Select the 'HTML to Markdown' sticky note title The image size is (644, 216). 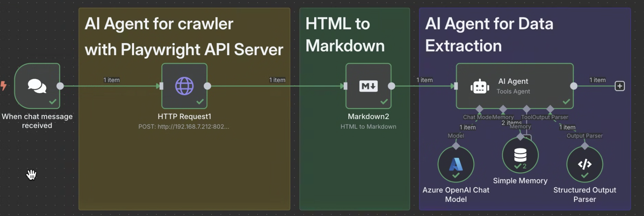click(x=345, y=35)
